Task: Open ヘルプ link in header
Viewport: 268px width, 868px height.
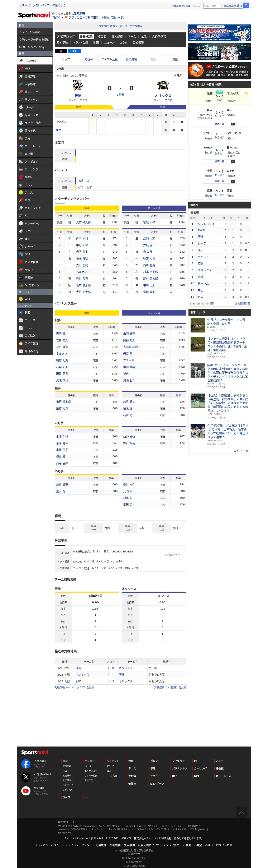Action: (x=196, y=6)
